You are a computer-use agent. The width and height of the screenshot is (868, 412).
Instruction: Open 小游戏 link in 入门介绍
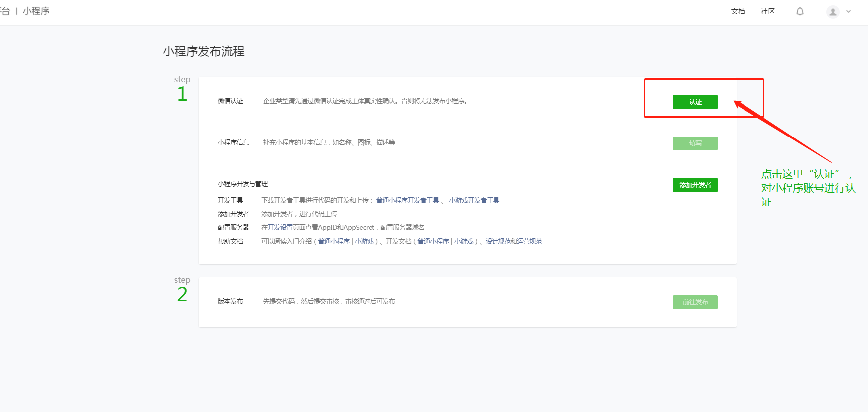tap(364, 241)
